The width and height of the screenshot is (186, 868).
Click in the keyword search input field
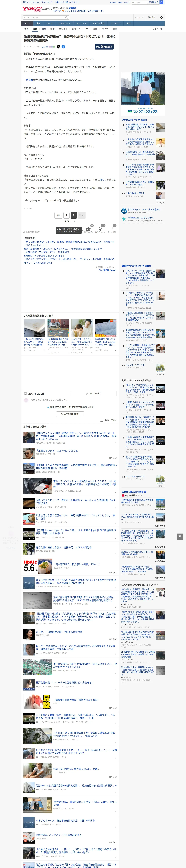click(x=44, y=17)
